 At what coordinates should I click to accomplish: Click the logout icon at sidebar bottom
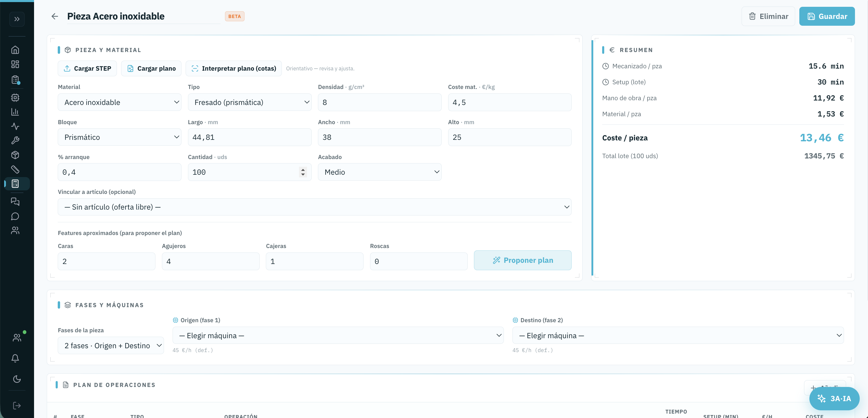tap(17, 406)
